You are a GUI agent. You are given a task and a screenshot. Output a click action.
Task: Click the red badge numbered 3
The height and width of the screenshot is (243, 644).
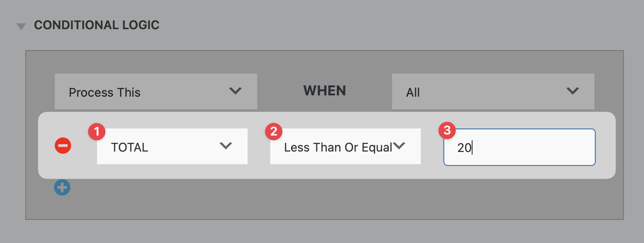(447, 131)
